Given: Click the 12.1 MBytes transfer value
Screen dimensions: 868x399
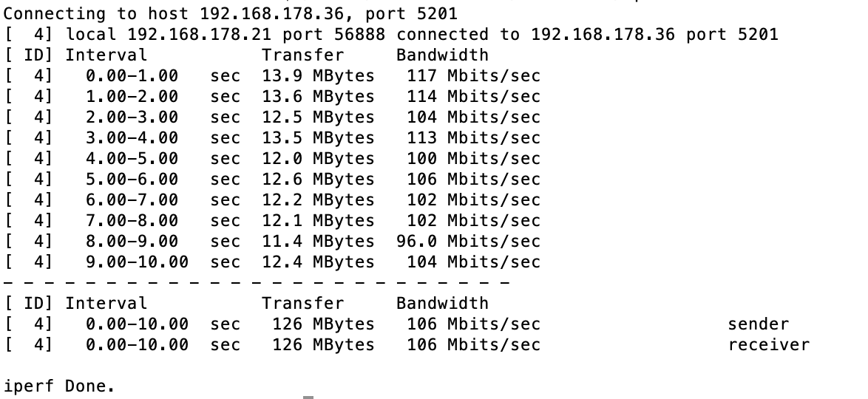Looking at the screenshot, I should coord(318,220).
